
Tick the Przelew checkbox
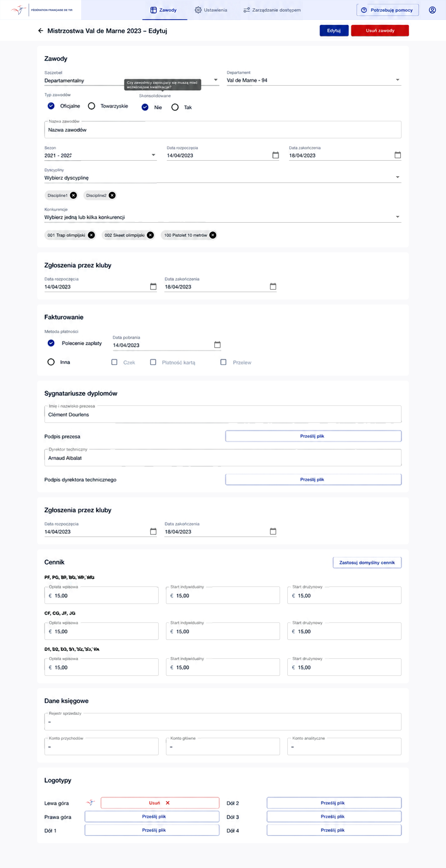pos(223,362)
